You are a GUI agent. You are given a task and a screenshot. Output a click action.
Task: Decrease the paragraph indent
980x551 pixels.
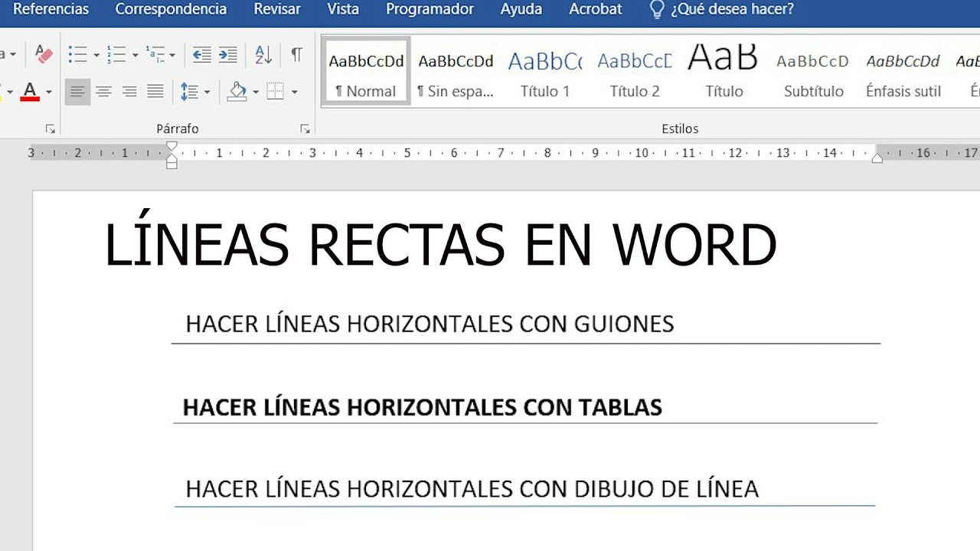201,55
